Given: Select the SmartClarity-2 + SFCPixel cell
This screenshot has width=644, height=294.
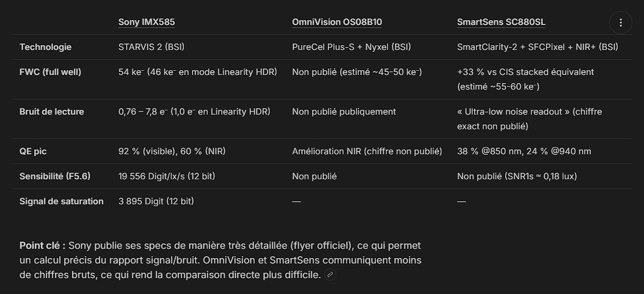Looking at the screenshot, I should (x=537, y=47).
